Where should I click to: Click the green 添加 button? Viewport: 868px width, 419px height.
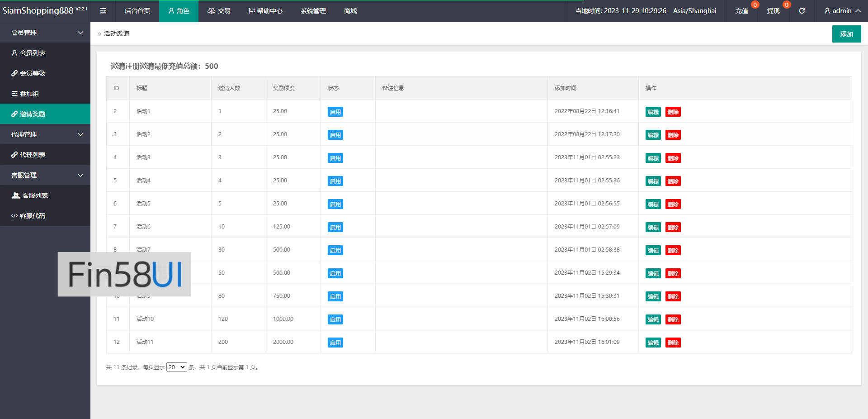coord(846,34)
